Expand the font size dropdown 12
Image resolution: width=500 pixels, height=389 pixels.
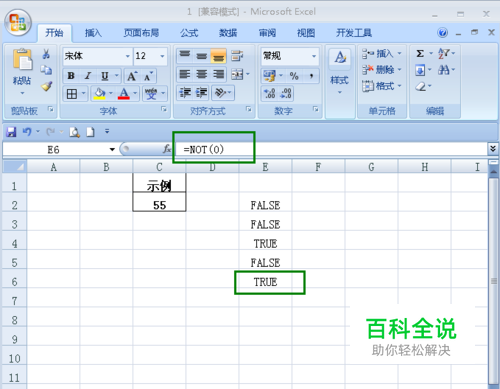coord(162,56)
